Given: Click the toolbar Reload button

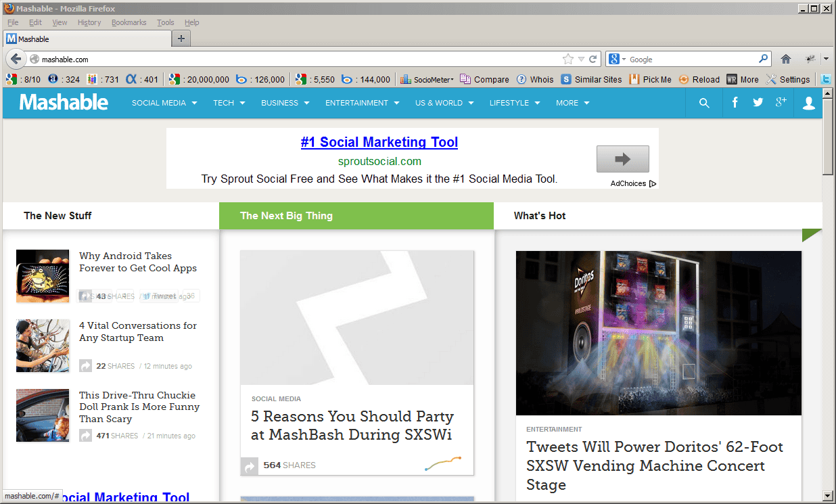Looking at the screenshot, I should pyautogui.click(x=699, y=79).
